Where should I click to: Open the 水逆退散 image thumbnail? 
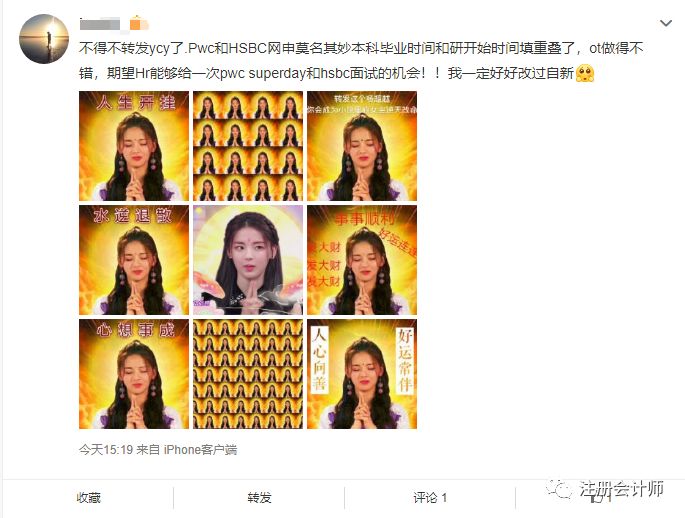(x=134, y=260)
